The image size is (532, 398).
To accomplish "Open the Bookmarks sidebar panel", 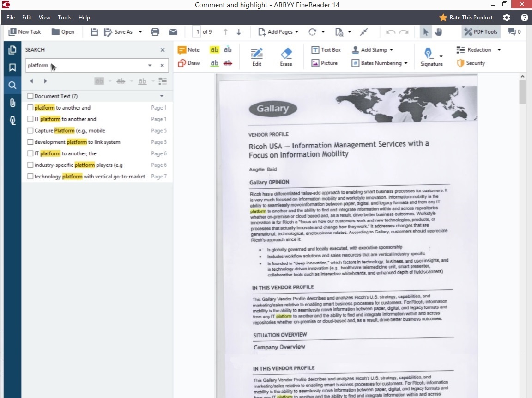I will point(12,67).
